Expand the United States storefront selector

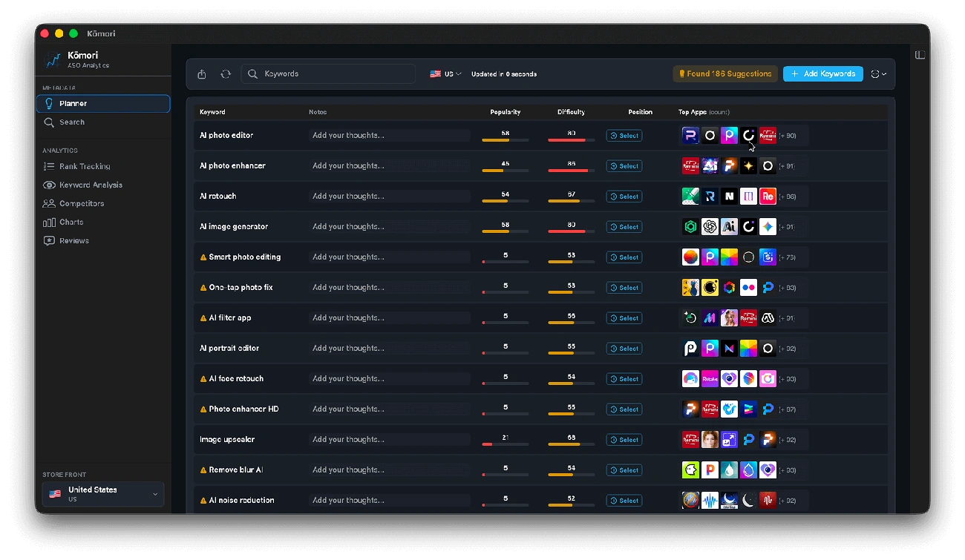click(x=102, y=494)
